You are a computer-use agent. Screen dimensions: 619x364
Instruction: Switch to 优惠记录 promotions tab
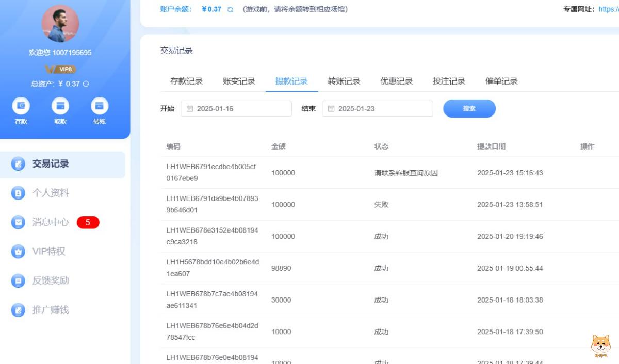396,81
